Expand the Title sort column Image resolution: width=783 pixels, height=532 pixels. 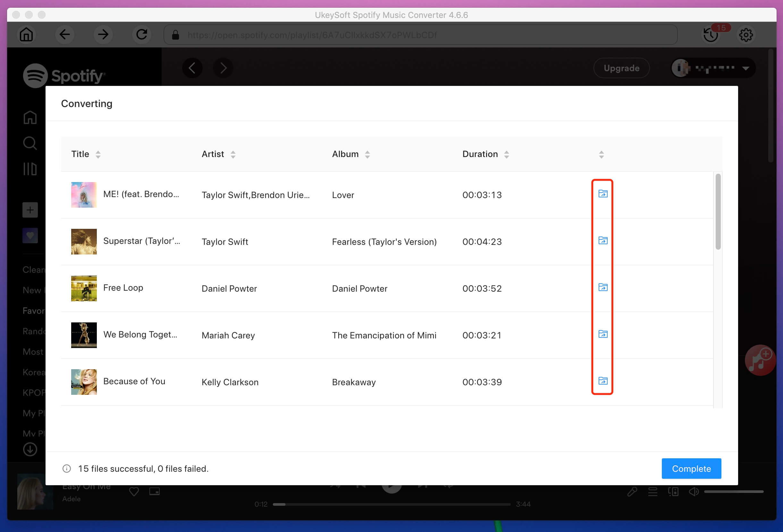[97, 154]
